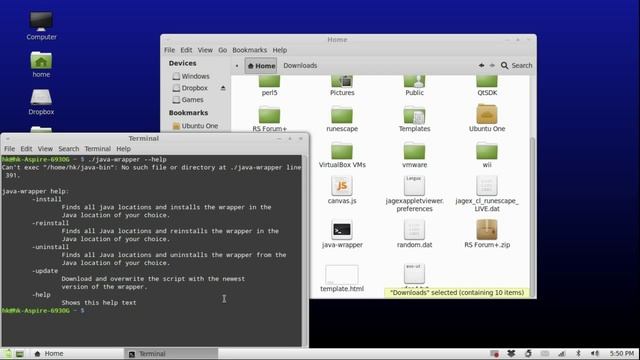Select the QtSDK folder

coord(487,86)
